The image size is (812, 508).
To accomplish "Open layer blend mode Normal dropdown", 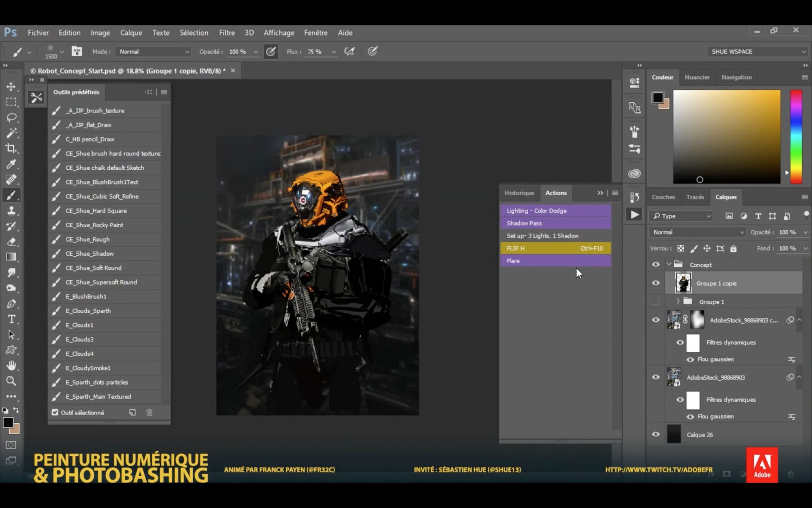I will [x=697, y=232].
